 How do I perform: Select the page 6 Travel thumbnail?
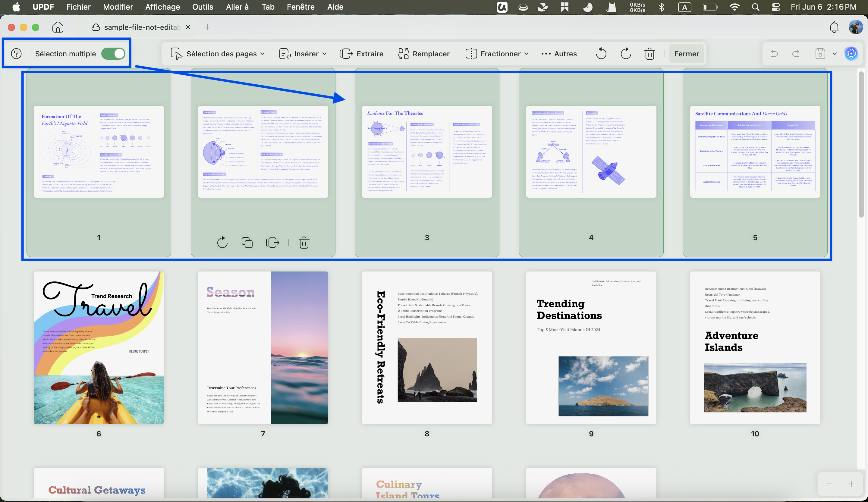(x=99, y=348)
